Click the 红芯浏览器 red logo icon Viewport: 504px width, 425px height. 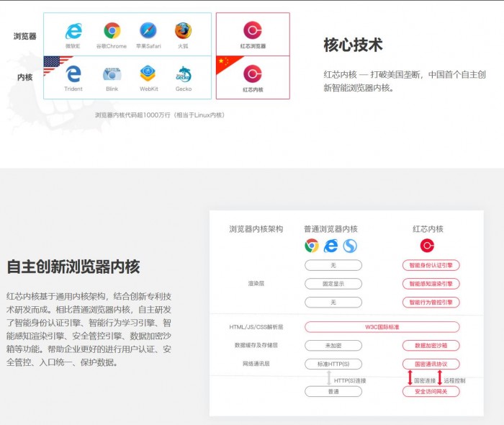coord(253,30)
